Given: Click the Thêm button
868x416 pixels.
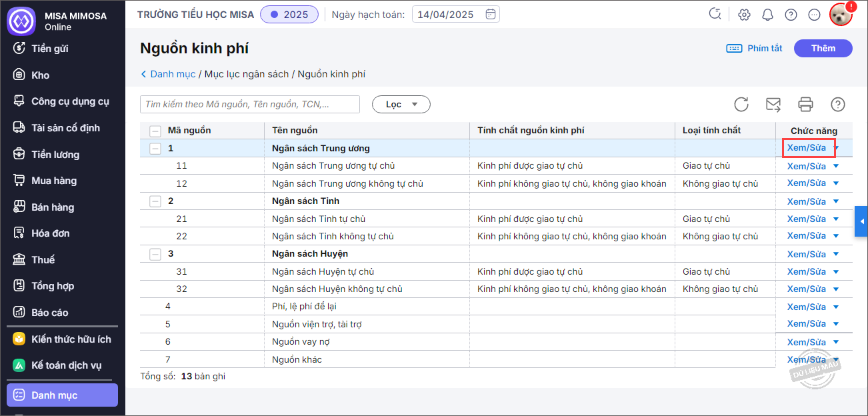Looking at the screenshot, I should click(x=823, y=48).
